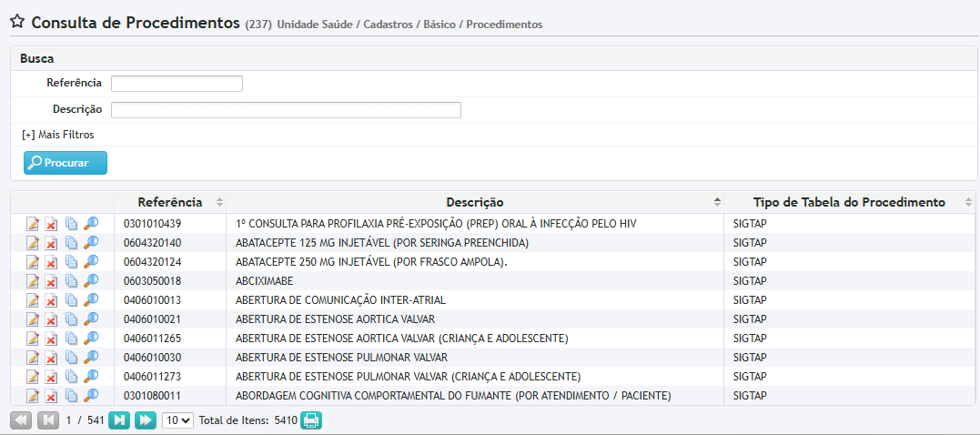Open magnifier view for procedure 0406011273
This screenshot has width=980, height=435.
(x=90, y=377)
